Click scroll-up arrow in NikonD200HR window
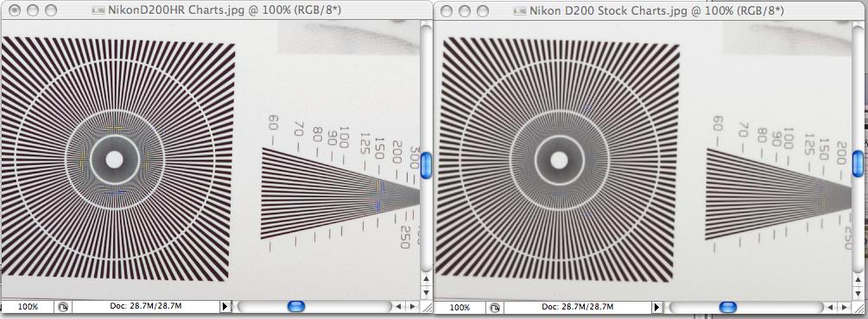868x319 pixels. 426,278
